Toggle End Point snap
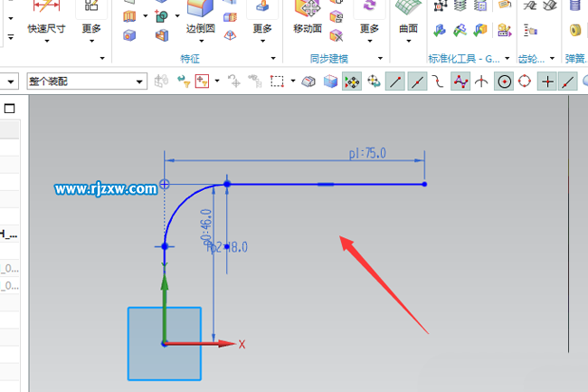The width and height of the screenshot is (588, 392). click(x=395, y=81)
